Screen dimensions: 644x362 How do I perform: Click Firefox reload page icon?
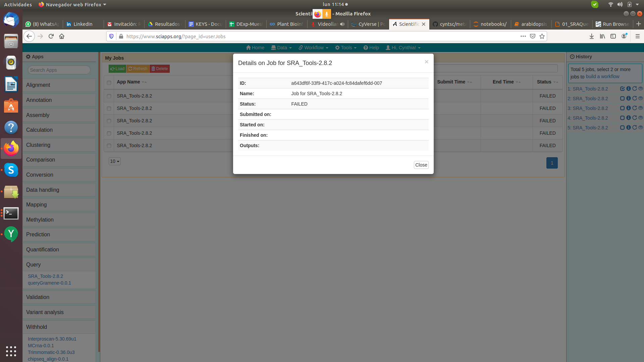coord(51,36)
